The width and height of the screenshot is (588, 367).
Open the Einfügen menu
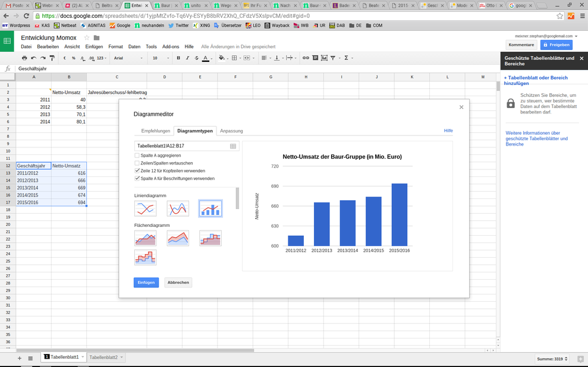94,47
